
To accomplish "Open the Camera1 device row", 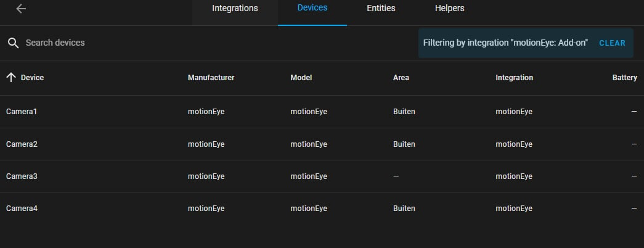I will 22,112.
